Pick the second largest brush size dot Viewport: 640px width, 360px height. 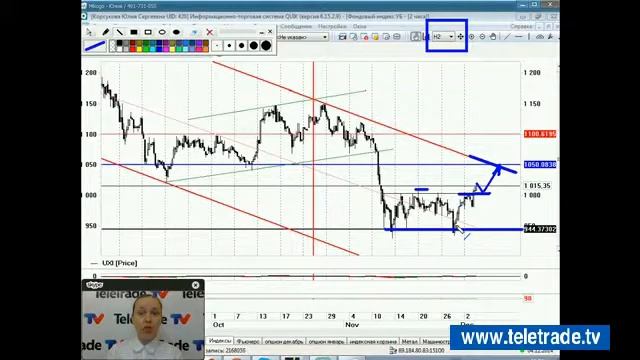253,46
